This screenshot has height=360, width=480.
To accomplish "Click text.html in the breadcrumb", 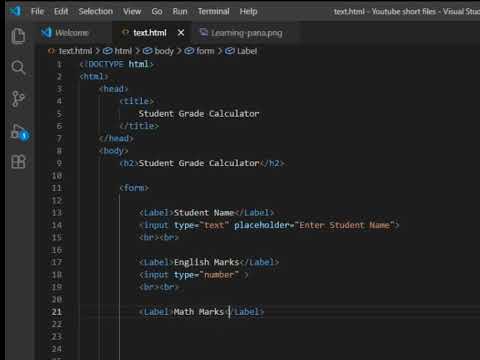I will pos(75,51).
